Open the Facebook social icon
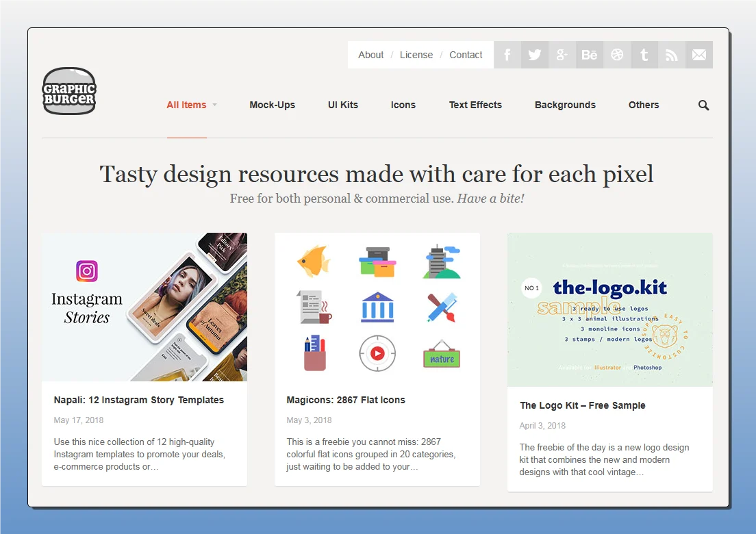756x534 pixels. 507,55
